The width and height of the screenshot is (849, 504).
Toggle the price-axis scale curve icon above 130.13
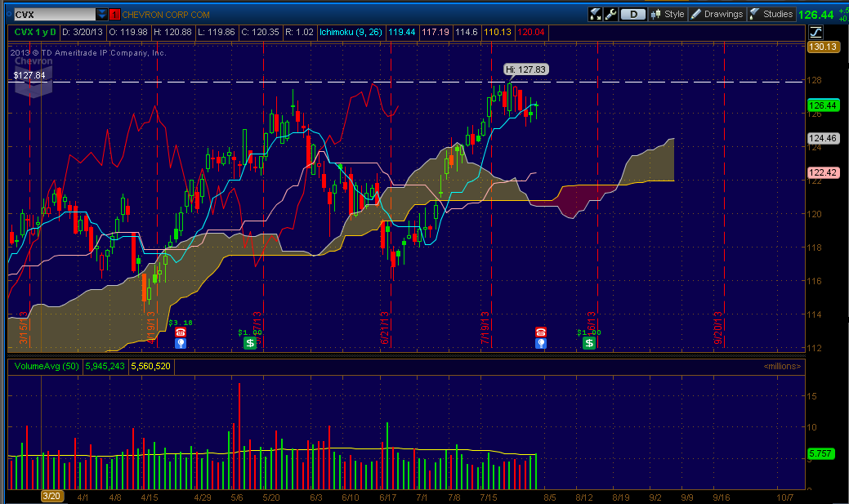[x=815, y=32]
